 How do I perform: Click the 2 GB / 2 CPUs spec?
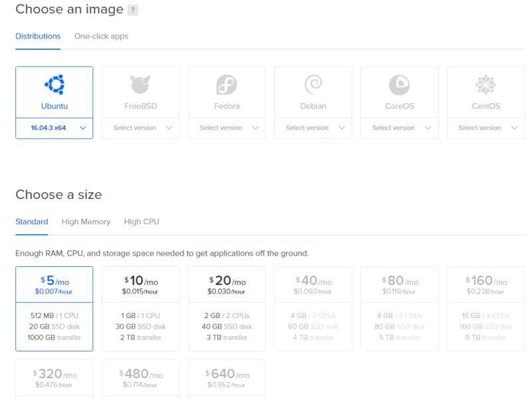tap(227, 315)
